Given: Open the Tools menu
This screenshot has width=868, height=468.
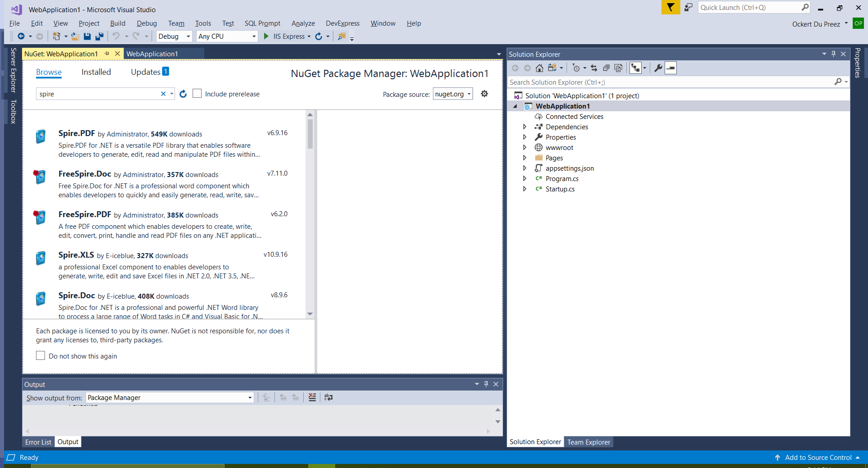Looking at the screenshot, I should click(x=203, y=23).
